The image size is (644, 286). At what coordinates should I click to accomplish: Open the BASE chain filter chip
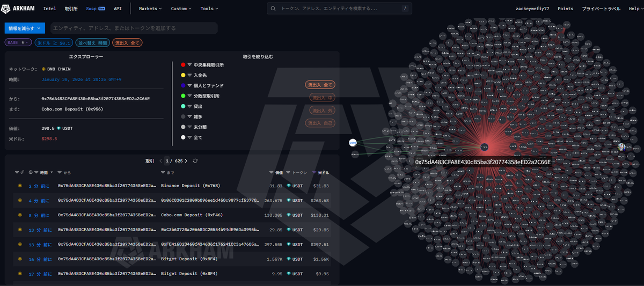[18, 42]
